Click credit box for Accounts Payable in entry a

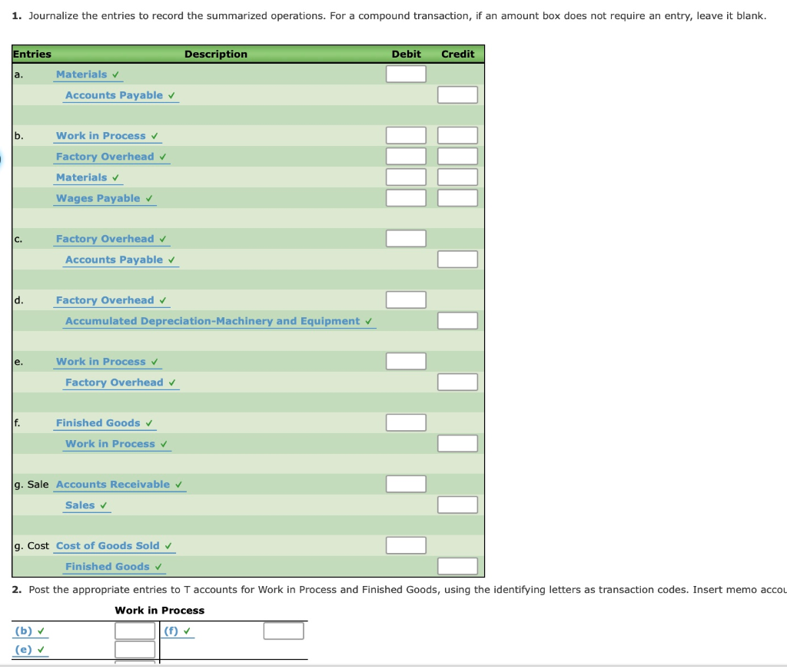pyautogui.click(x=457, y=94)
